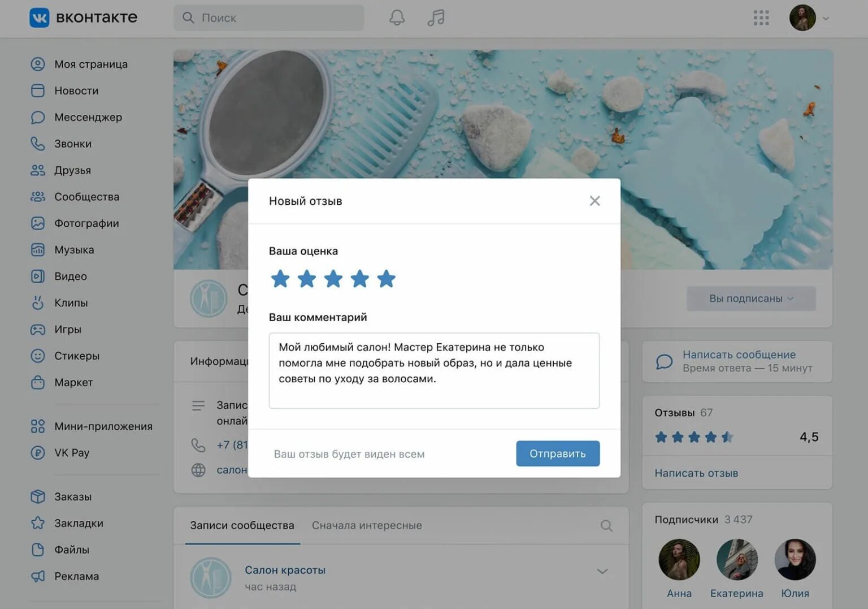Click the Маркет bag icon
868x609 pixels.
[x=38, y=383]
